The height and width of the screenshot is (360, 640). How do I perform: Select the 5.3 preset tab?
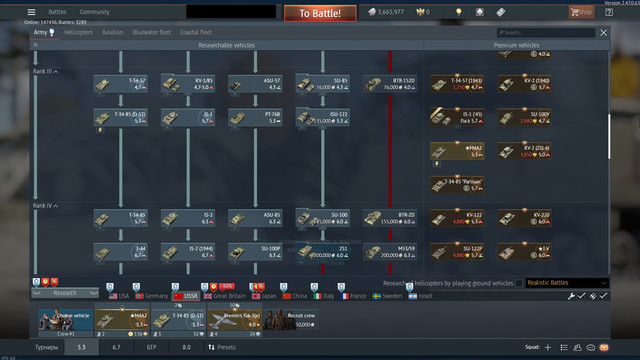(x=82, y=347)
